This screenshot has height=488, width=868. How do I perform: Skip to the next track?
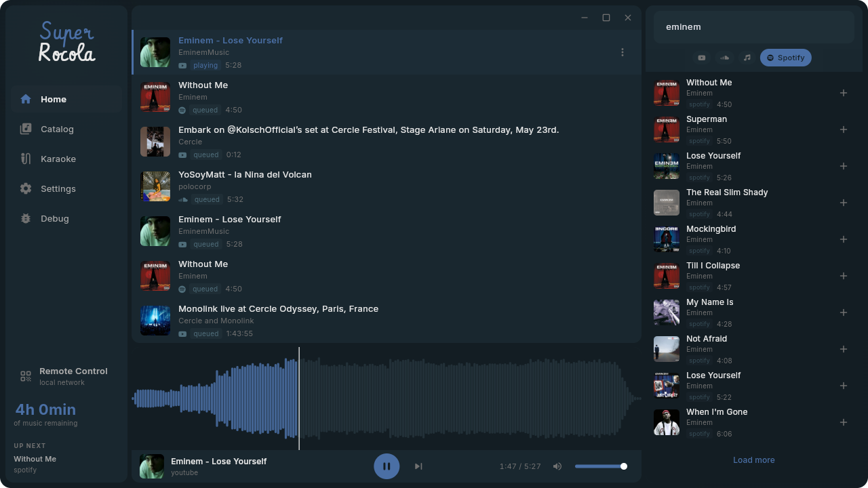[418, 466]
